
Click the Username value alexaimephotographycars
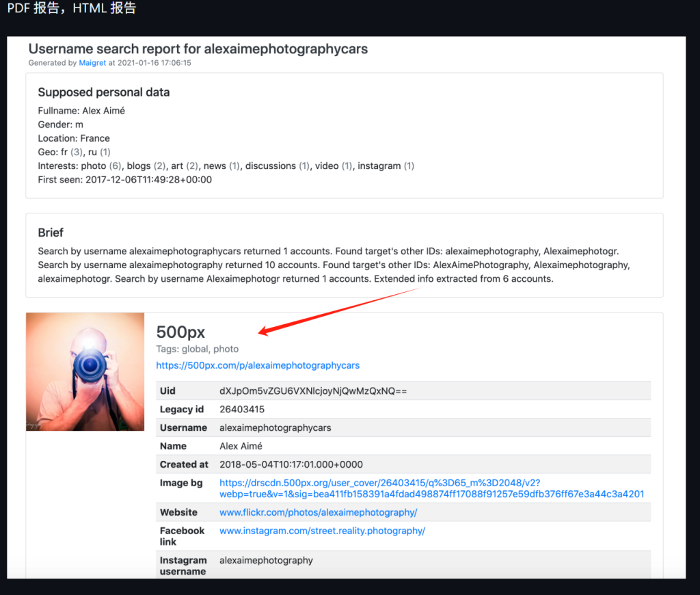click(x=275, y=427)
